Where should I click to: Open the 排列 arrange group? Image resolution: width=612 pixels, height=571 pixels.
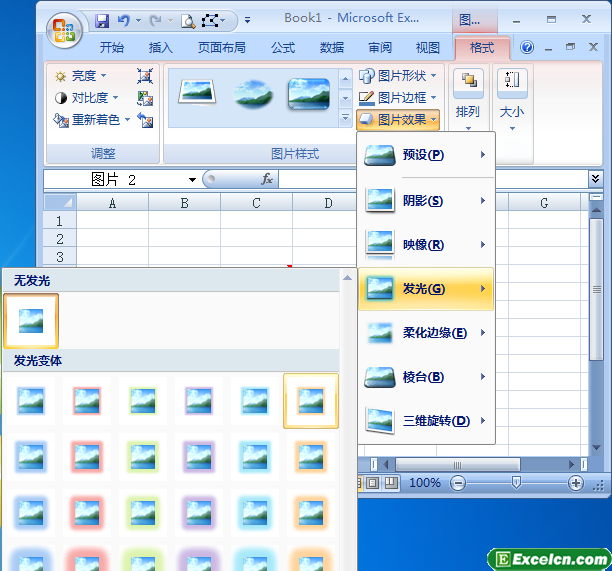pos(468,100)
